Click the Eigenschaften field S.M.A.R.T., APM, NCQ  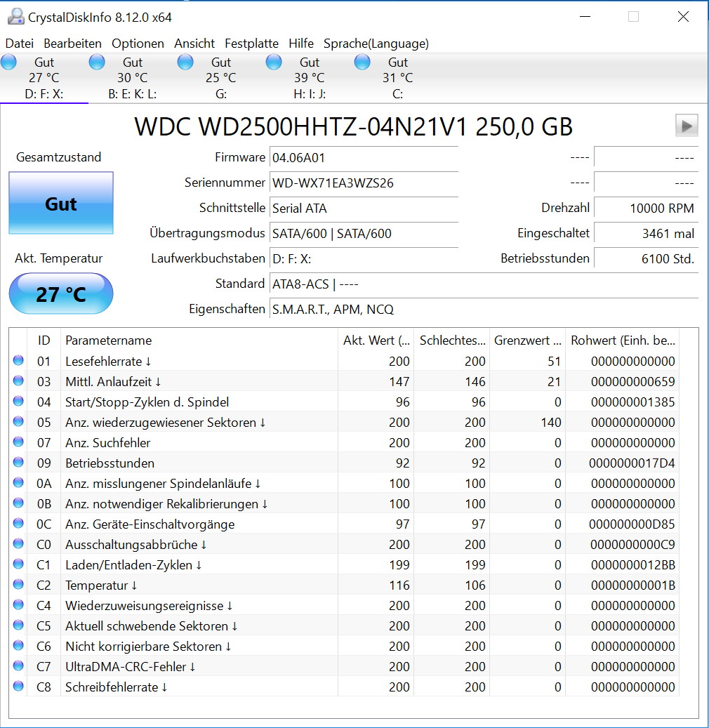tap(484, 309)
